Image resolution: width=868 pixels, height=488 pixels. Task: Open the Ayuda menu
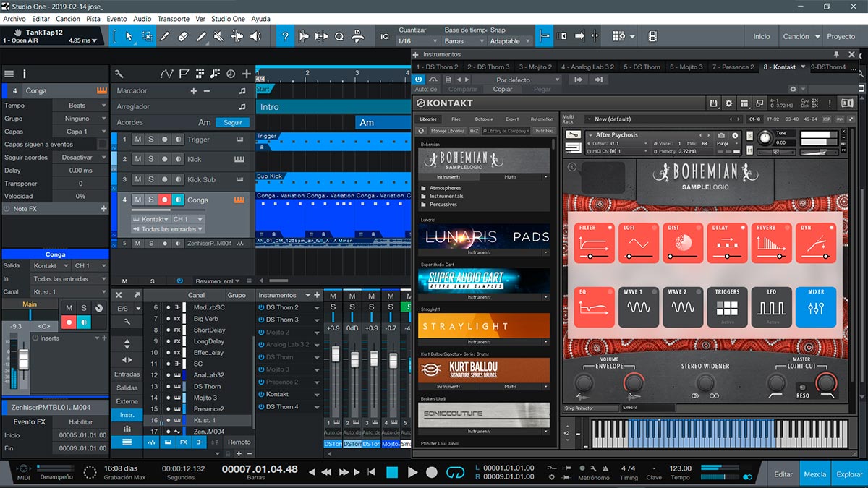(x=260, y=19)
